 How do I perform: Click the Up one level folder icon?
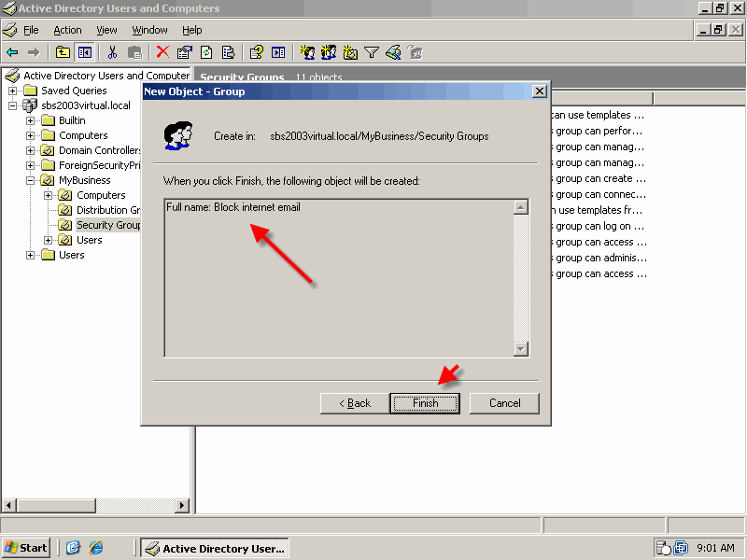tap(63, 52)
